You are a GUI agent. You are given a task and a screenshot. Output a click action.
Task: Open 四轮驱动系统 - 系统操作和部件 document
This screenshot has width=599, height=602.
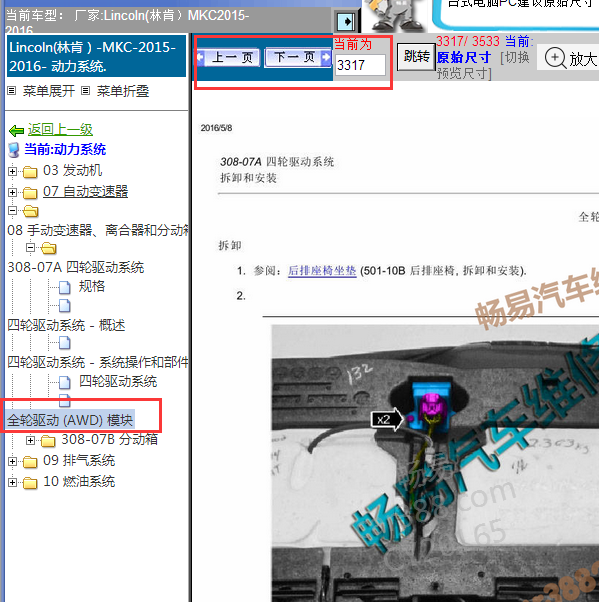(98, 362)
